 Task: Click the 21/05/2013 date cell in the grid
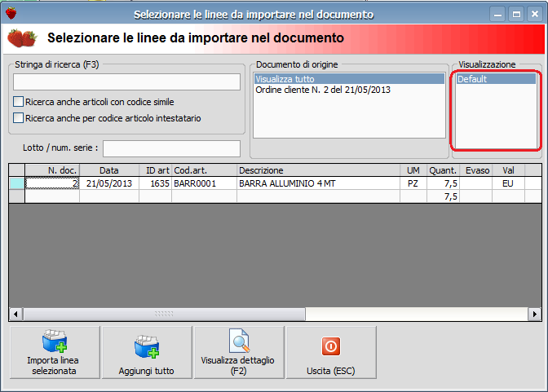[109, 183]
